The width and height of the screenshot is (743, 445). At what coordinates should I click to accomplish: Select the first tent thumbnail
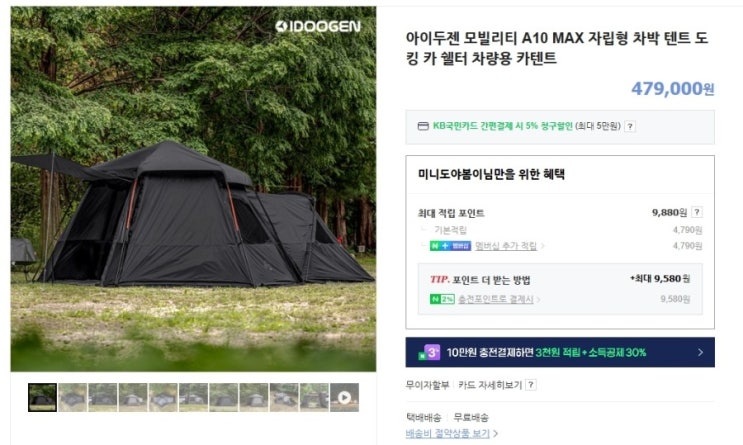pos(42,398)
